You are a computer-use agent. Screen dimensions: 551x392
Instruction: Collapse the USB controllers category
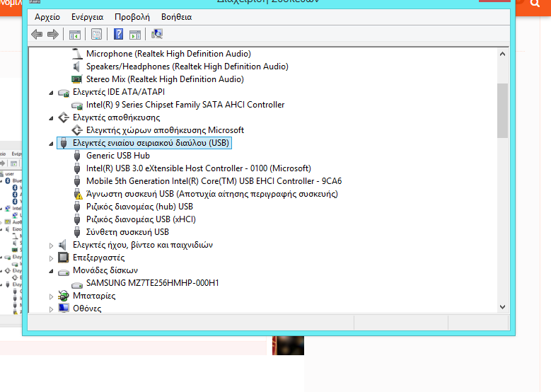51,144
